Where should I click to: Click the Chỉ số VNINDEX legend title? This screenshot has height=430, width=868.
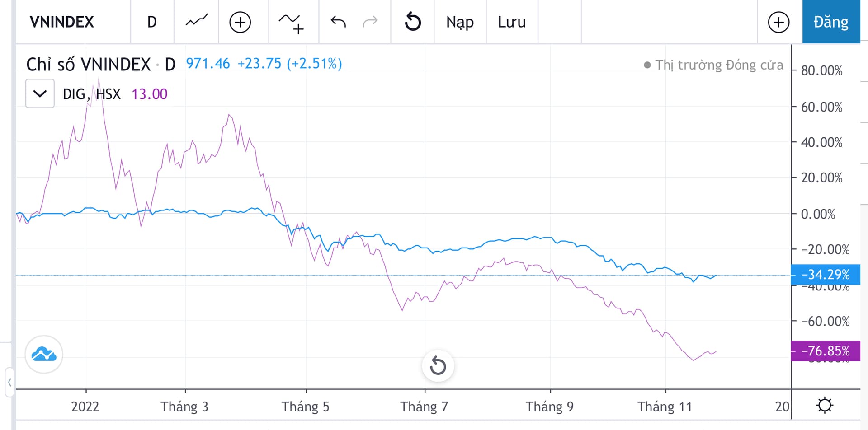point(88,65)
